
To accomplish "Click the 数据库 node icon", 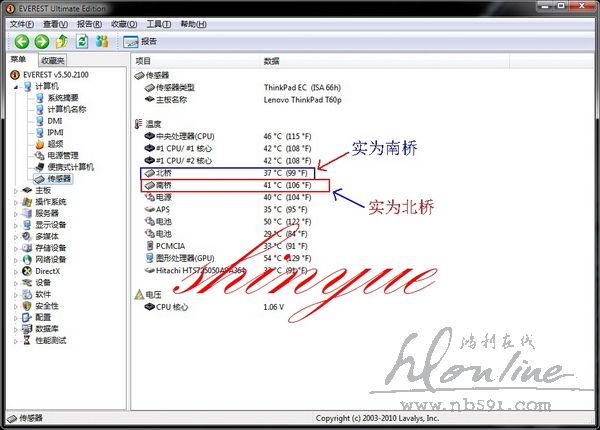I will pos(27,329).
